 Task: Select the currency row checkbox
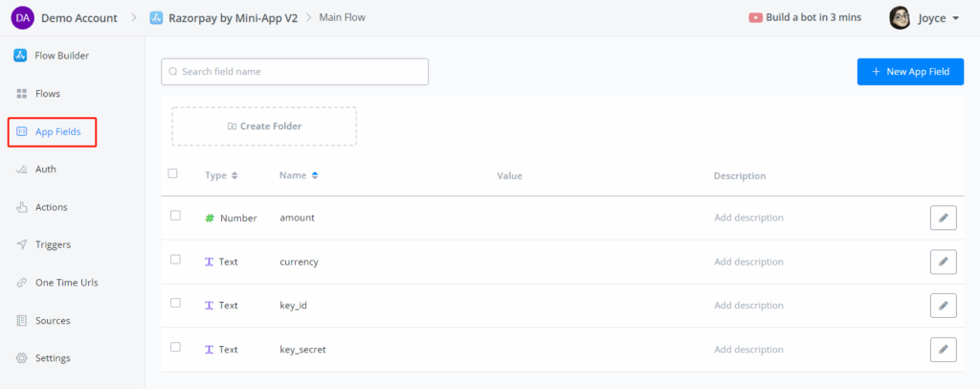[175, 260]
